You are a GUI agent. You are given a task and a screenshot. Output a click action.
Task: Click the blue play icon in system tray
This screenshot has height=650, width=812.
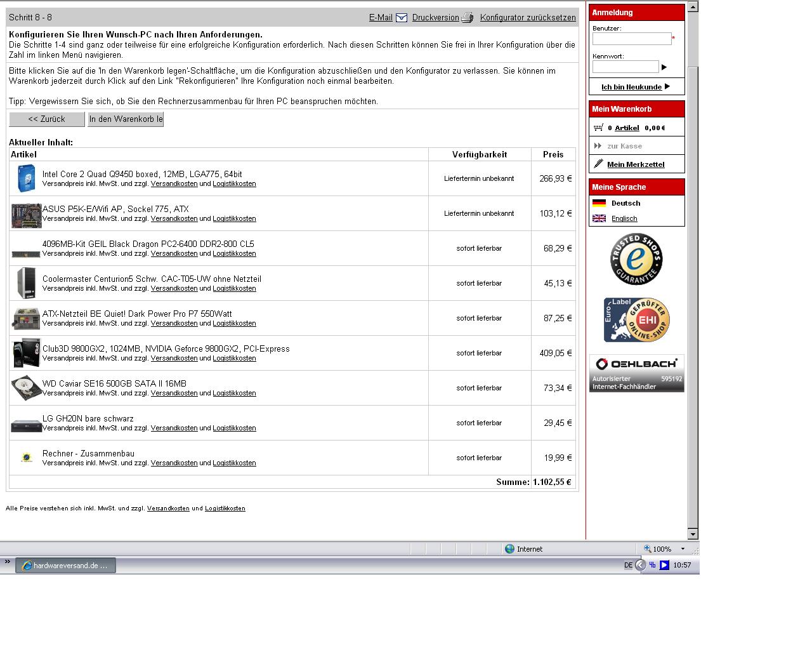(664, 565)
